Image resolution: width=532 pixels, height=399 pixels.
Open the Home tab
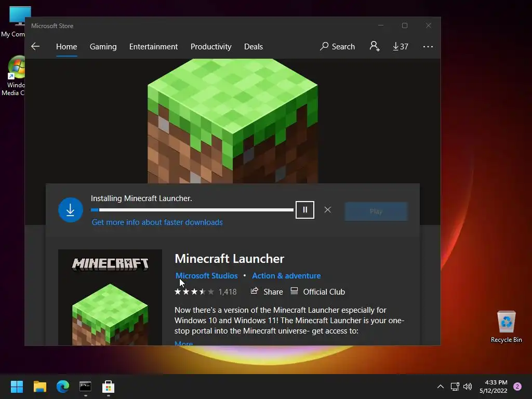66,46
